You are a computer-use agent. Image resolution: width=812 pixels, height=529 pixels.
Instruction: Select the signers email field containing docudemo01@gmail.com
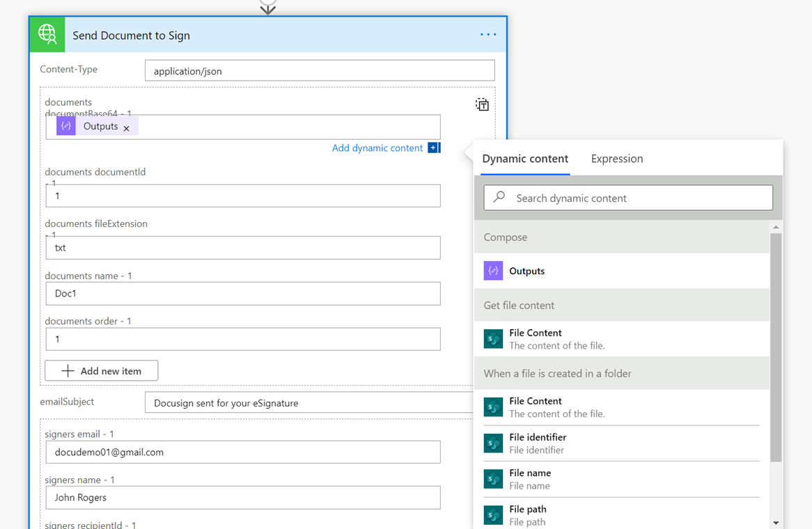(242, 452)
